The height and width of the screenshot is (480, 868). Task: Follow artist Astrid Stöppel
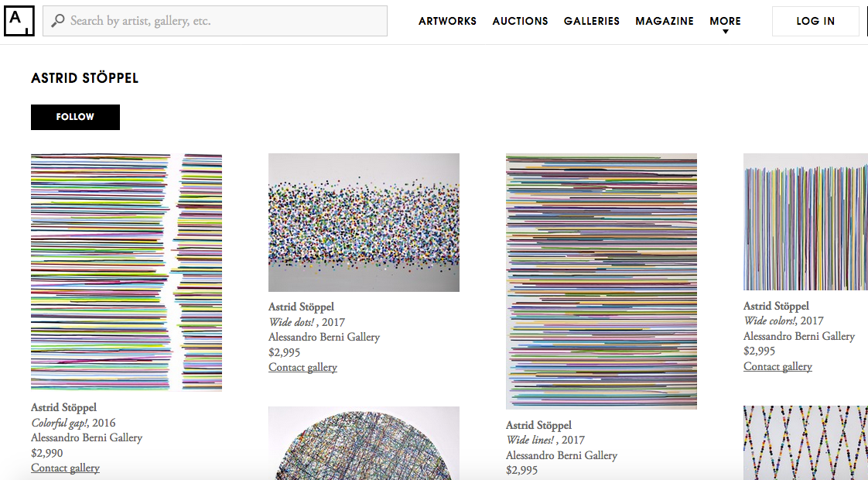75,117
